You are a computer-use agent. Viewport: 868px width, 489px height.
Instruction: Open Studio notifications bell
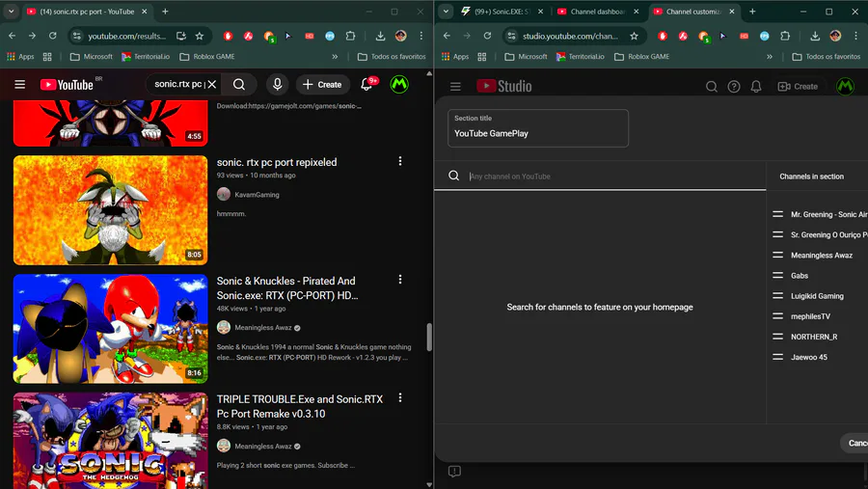coord(756,87)
